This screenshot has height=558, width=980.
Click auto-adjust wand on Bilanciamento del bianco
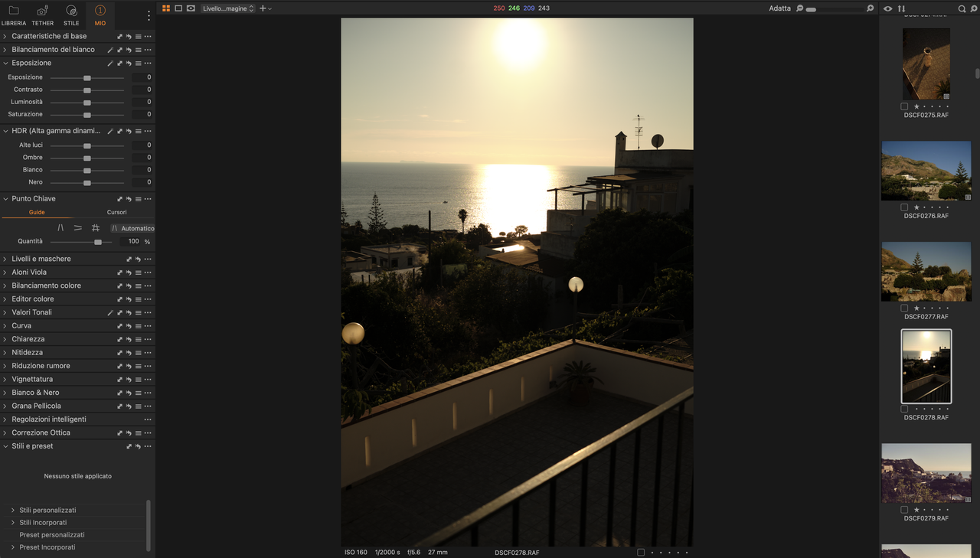point(110,50)
